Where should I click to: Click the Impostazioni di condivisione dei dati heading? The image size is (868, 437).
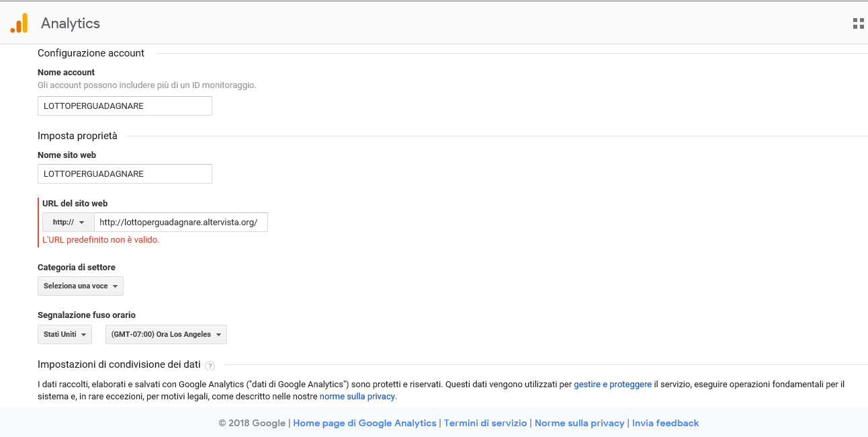[x=119, y=364]
